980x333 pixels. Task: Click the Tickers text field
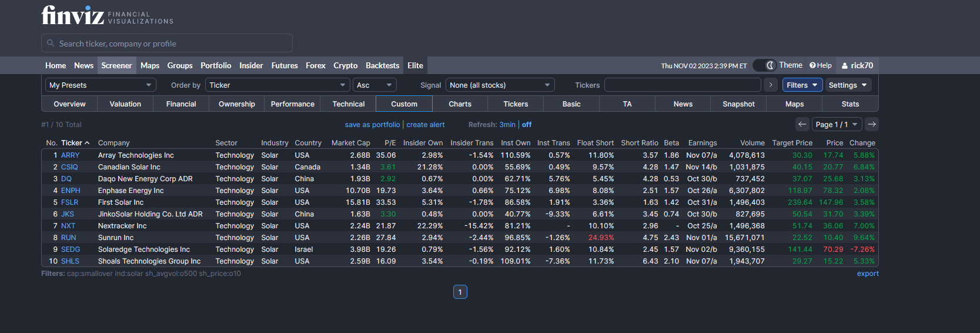[683, 85]
